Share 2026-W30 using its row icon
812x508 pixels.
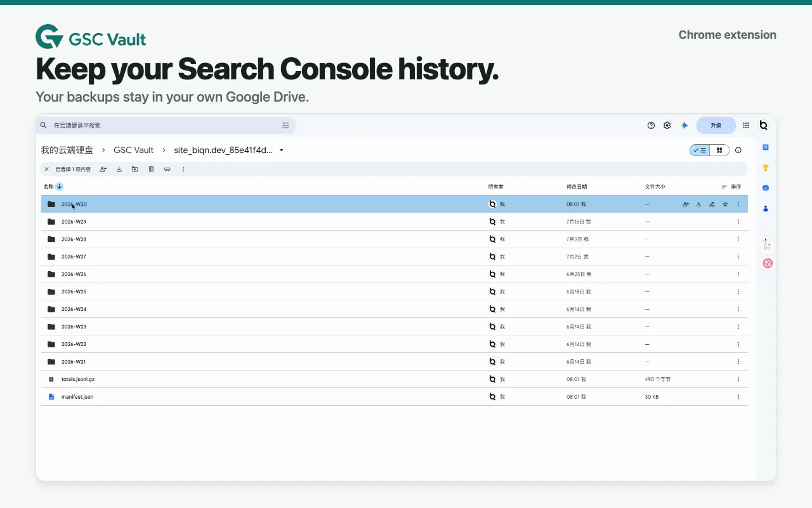686,204
